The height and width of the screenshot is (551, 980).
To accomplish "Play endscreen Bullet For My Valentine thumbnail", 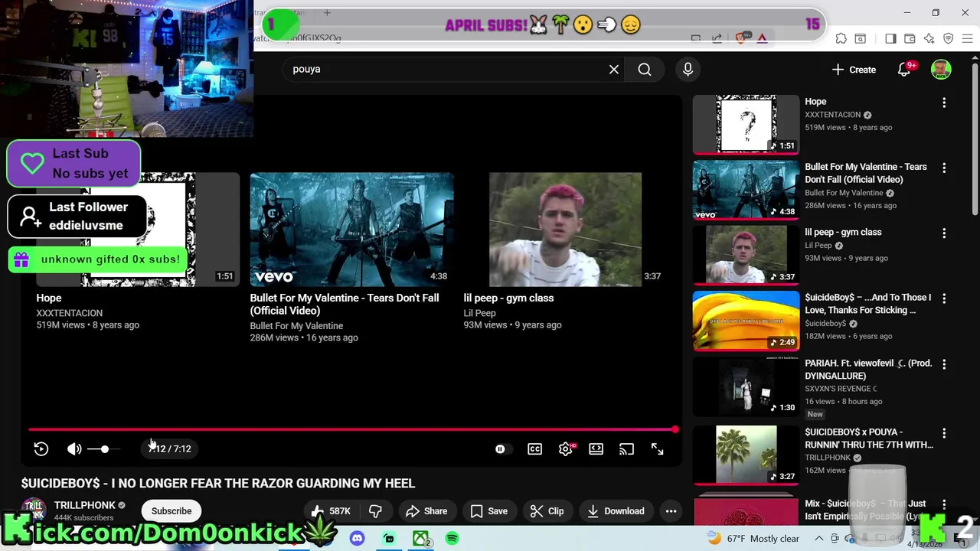I will pos(351,230).
